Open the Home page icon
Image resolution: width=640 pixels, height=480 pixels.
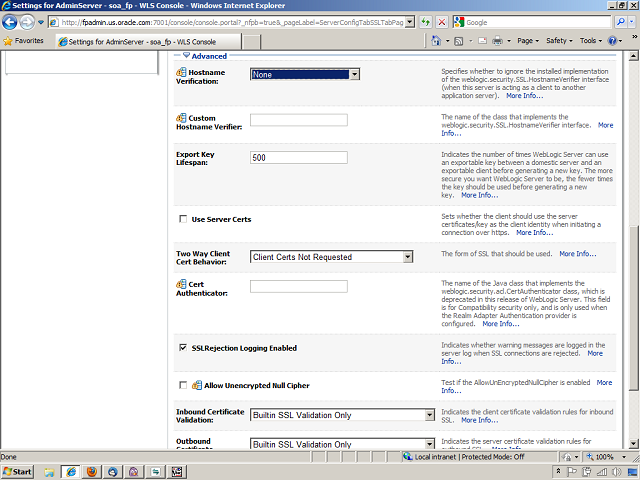click(x=436, y=40)
